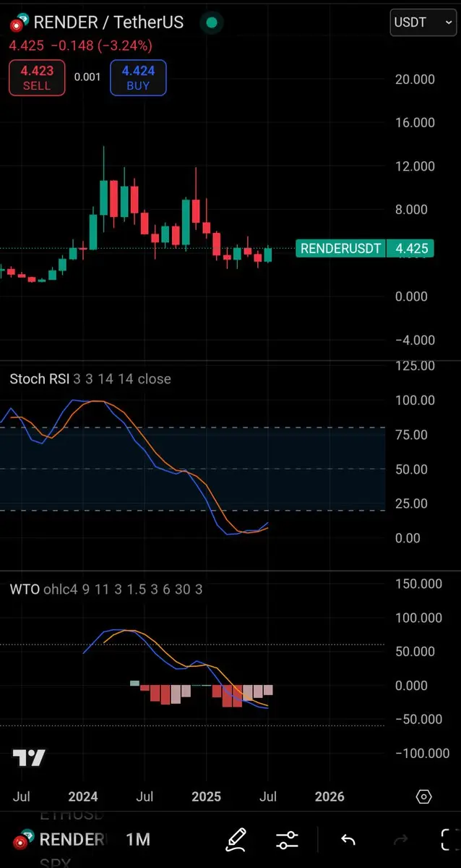Click the 2024 label on time axis
This screenshot has width=461, height=868.
tap(83, 796)
